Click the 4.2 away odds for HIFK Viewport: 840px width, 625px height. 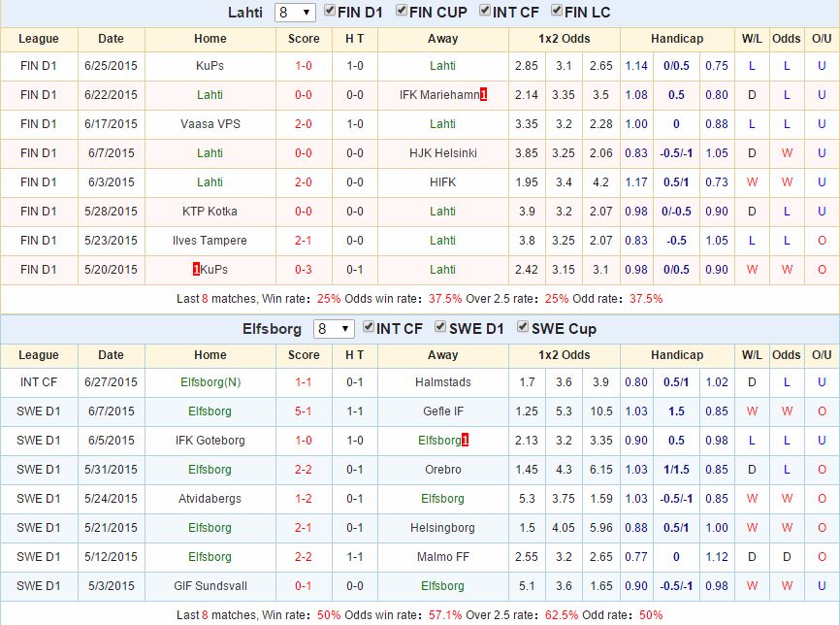tap(601, 182)
